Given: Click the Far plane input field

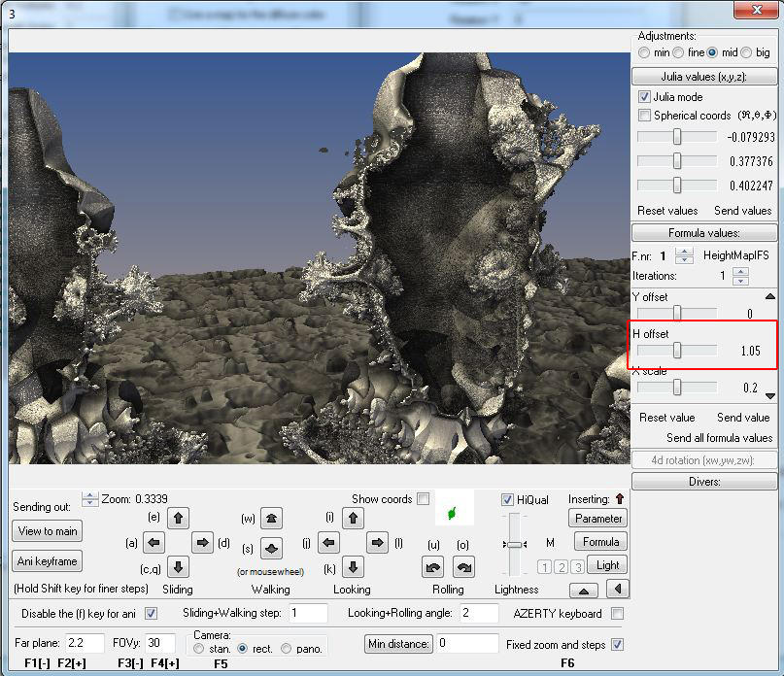Looking at the screenshot, I should point(85,643).
